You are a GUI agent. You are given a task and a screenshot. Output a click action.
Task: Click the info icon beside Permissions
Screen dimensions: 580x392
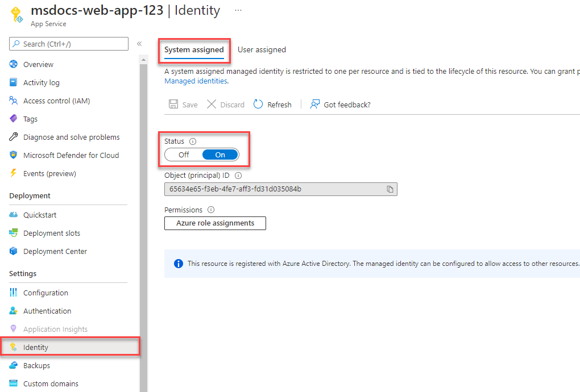[x=211, y=210]
